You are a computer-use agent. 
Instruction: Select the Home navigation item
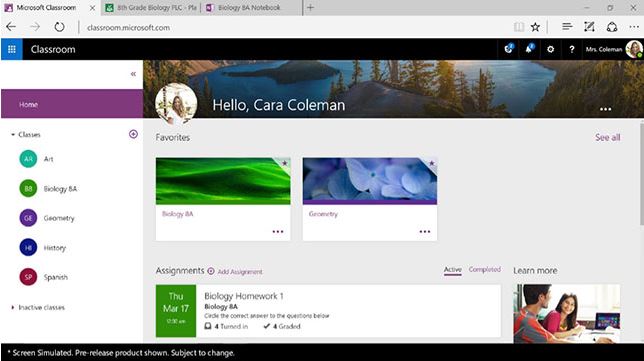tap(72, 104)
